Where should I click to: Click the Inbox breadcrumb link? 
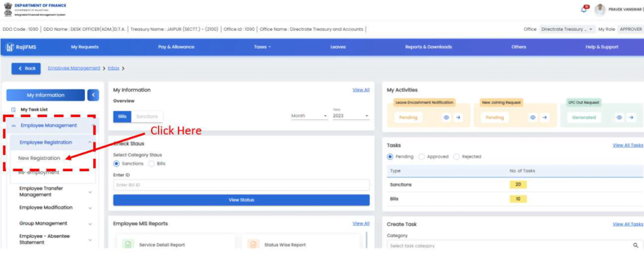click(x=113, y=68)
